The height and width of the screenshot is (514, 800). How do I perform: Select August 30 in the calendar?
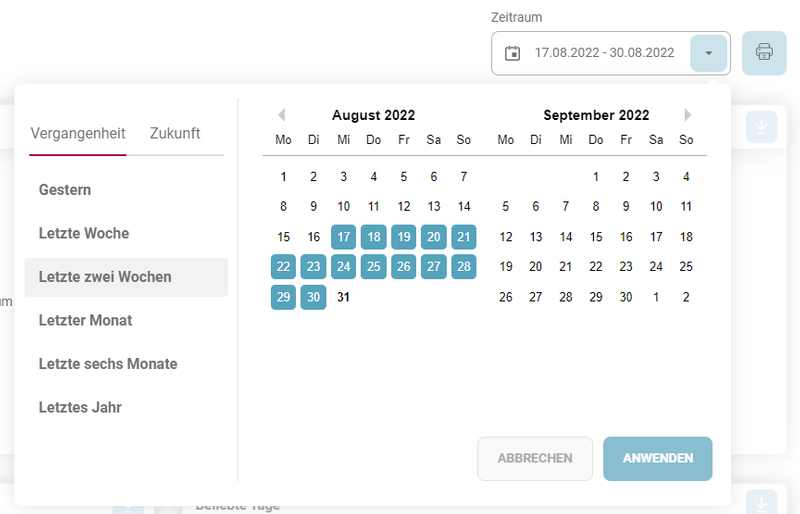coord(313,297)
